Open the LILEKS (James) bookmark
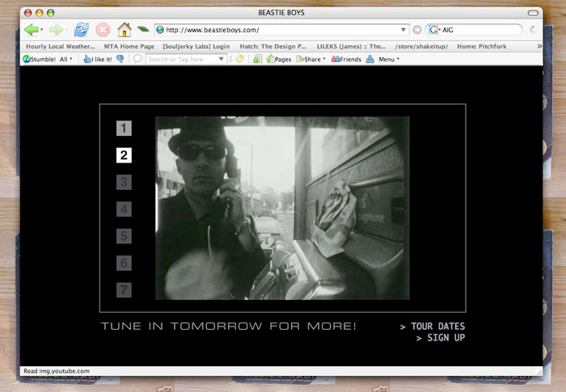The height and width of the screenshot is (392, 566). click(x=351, y=46)
